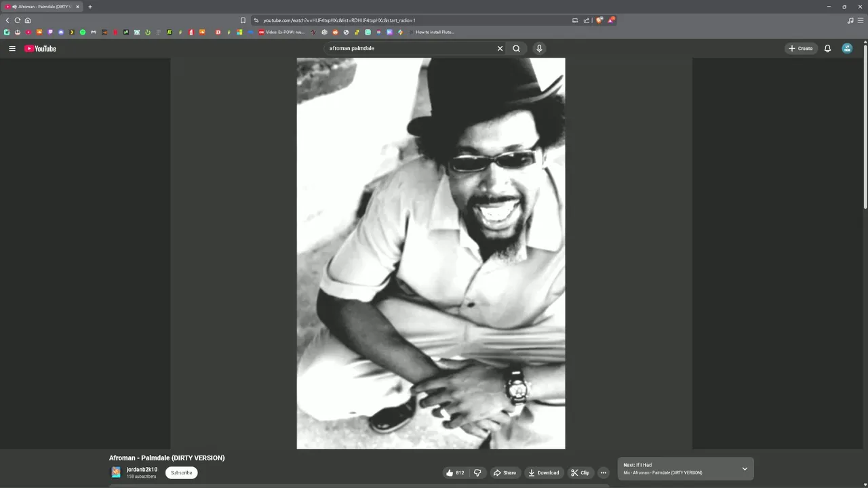868x488 pixels.
Task: Expand the Next: If I Had mix panel
Action: [x=745, y=468]
